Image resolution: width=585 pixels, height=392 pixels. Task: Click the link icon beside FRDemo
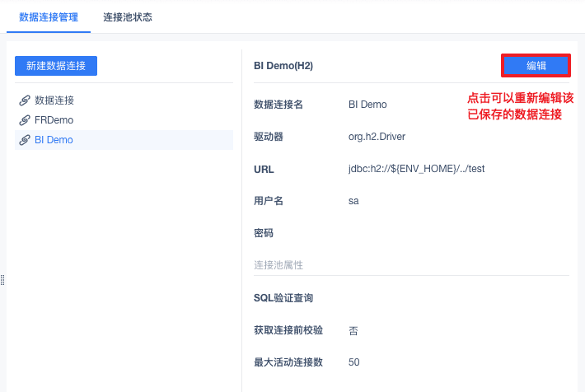point(24,120)
